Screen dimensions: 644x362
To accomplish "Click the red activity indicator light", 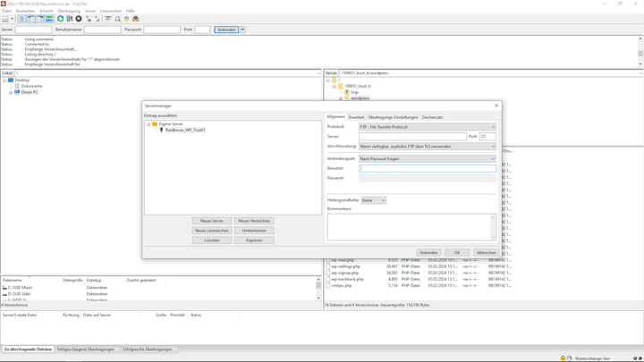I will pyautogui.click(x=640, y=358).
